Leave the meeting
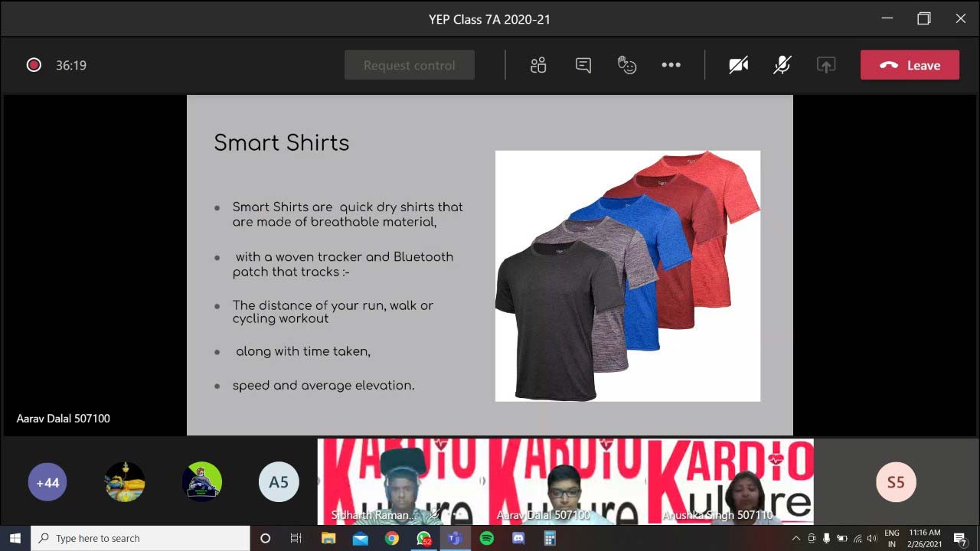This screenshot has width=980, height=551. click(x=910, y=65)
